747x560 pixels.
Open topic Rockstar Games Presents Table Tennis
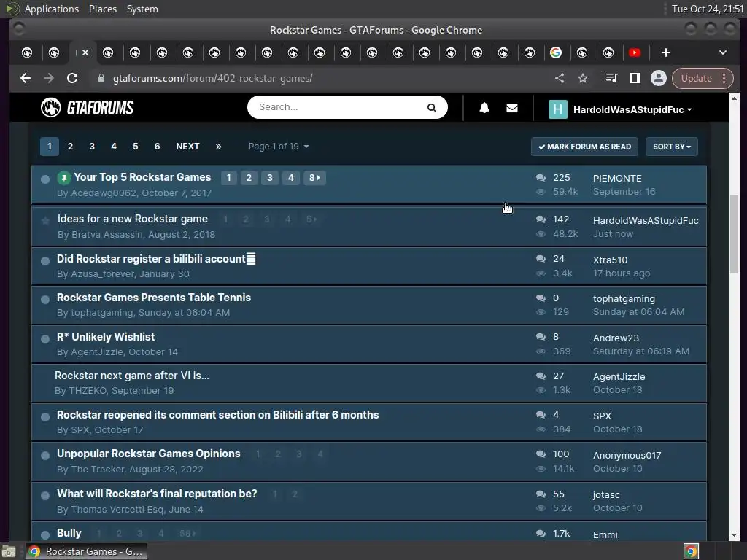click(x=153, y=297)
